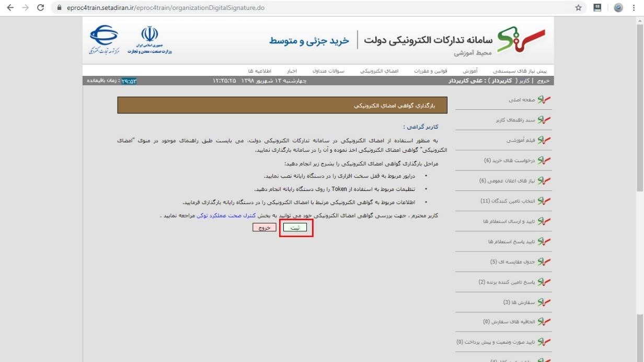Image resolution: width=644 pixels, height=362 pixels.
Task: Click the icon beside صفحه اصلی
Action: [545, 100]
